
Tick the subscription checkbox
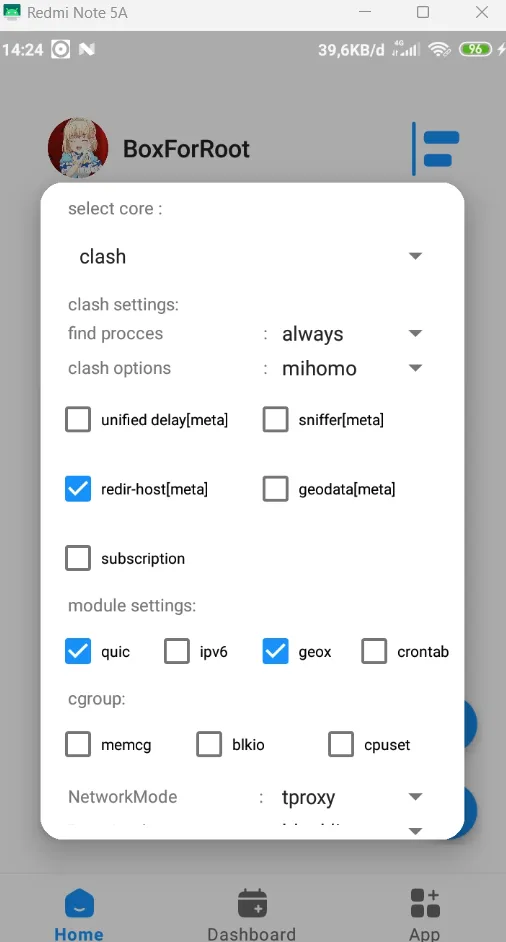click(78, 558)
